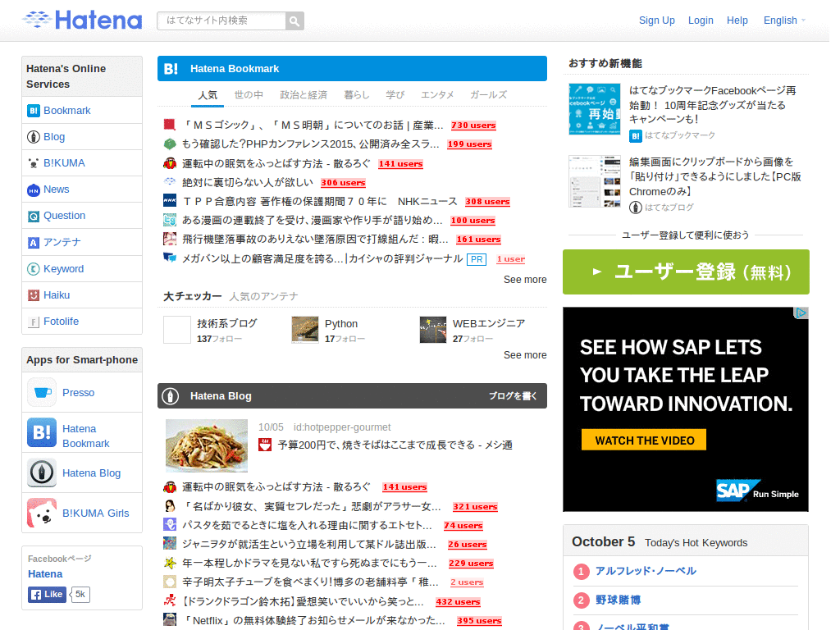
Task: Click the はてなブログ pen icon under the clipboard news
Action: (636, 208)
